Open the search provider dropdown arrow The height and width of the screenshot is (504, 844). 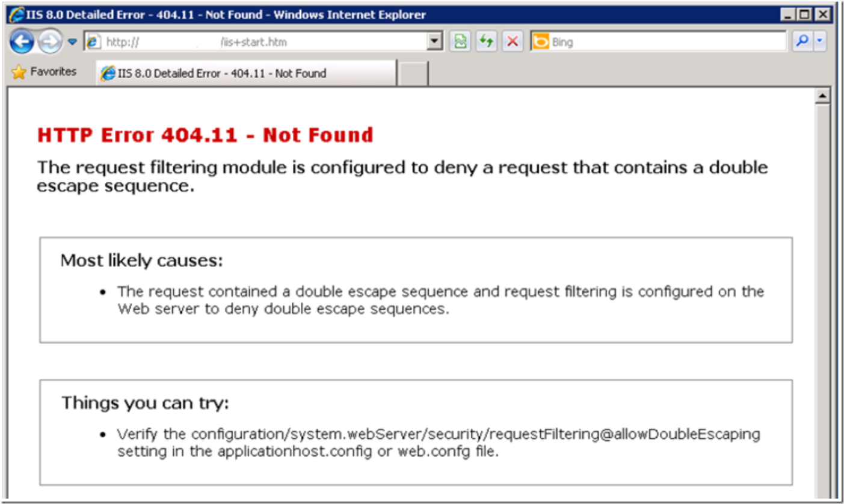pos(820,41)
